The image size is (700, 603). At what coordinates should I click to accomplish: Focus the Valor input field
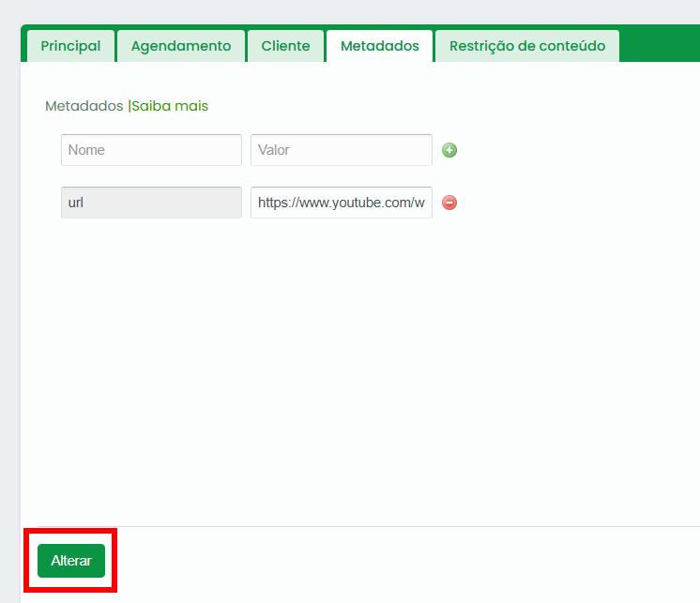pyautogui.click(x=342, y=150)
